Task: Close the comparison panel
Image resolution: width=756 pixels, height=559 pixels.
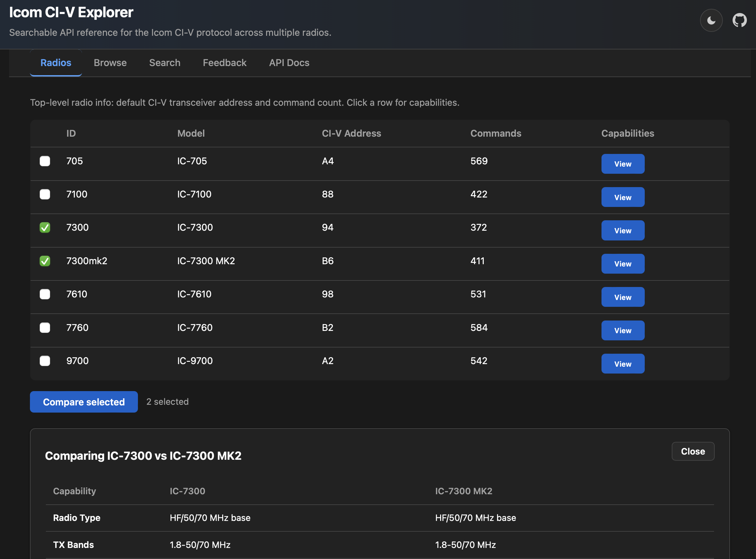Action: click(x=693, y=451)
